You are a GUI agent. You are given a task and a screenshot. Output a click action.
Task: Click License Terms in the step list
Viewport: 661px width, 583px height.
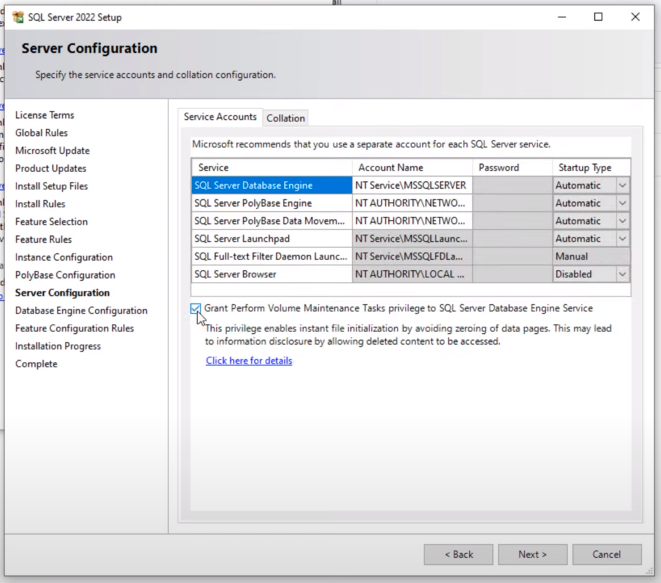coord(45,115)
